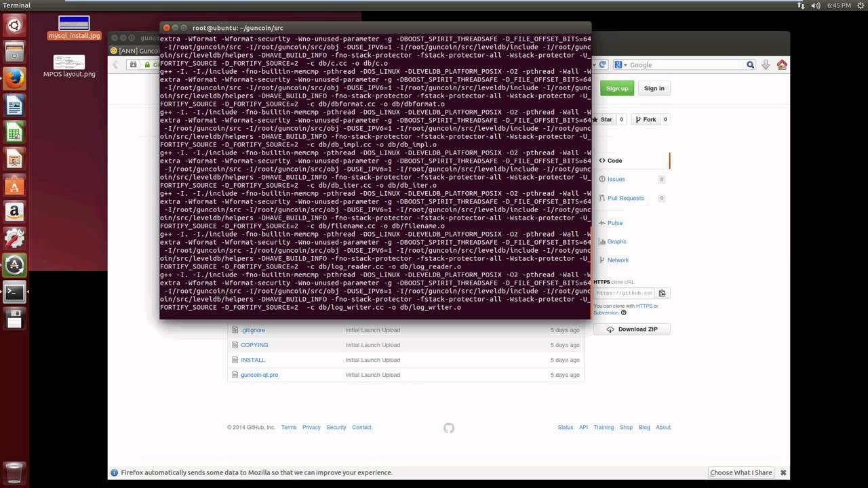
Task: Open System Settings wrench-and-gear icon
Action: (x=14, y=238)
